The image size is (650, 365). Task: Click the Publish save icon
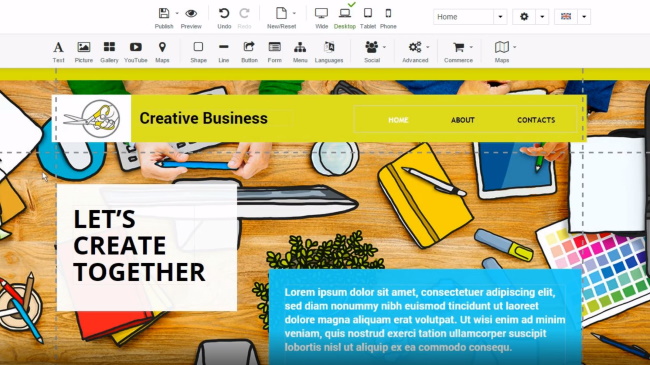[164, 13]
